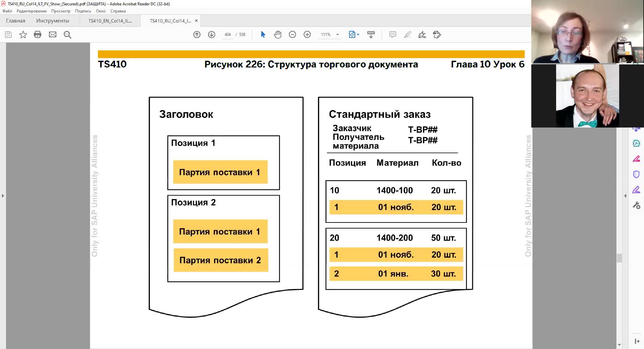Click the Позиция 2 label
This screenshot has width=644, height=349.
(193, 202)
